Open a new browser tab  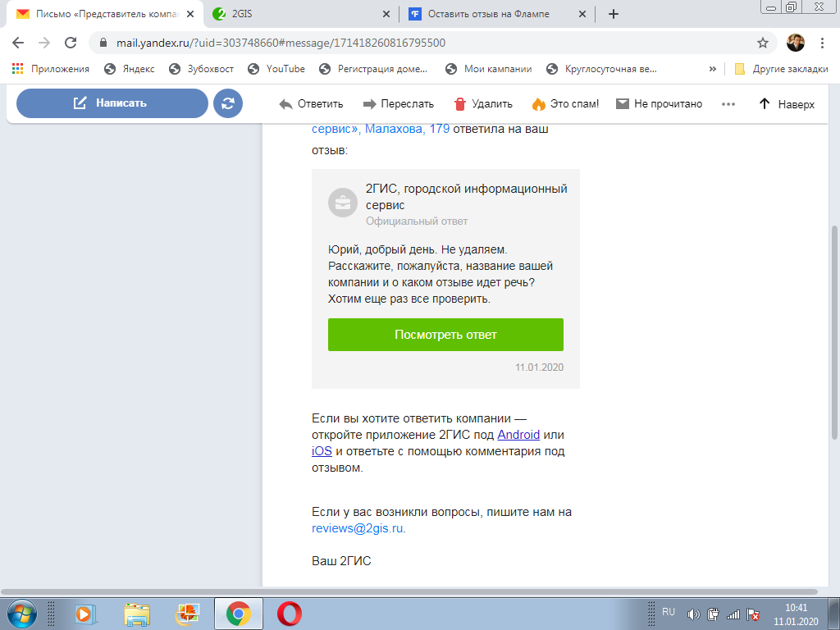pos(614,14)
